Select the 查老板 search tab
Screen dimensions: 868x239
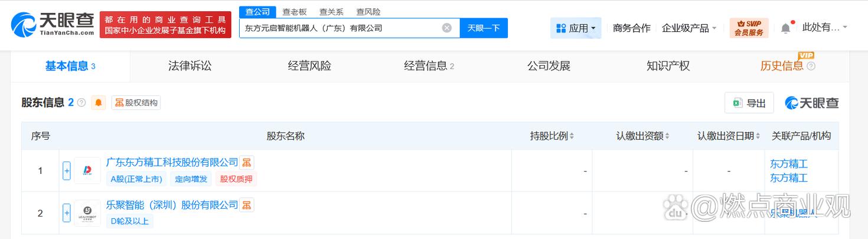295,12
